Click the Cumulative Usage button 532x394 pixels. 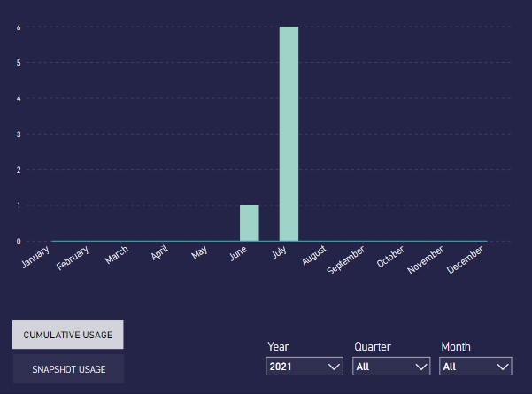[x=68, y=335]
